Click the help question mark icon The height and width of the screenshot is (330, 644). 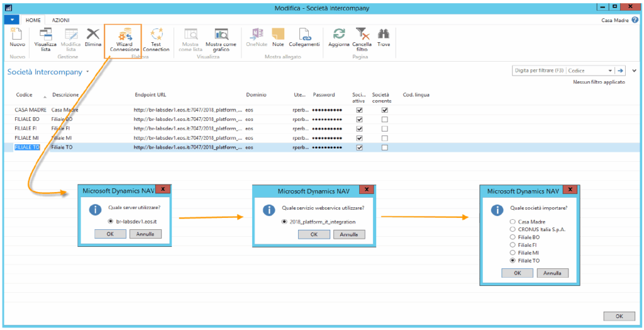(635, 20)
